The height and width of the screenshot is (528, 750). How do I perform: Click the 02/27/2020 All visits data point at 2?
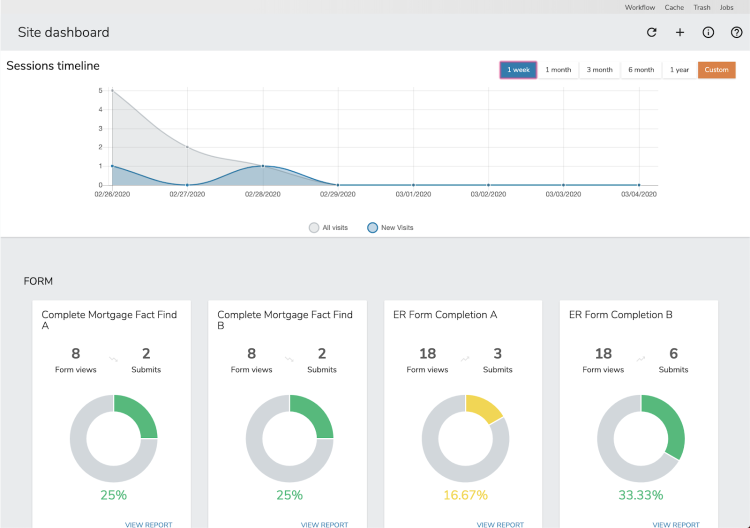[x=187, y=147]
